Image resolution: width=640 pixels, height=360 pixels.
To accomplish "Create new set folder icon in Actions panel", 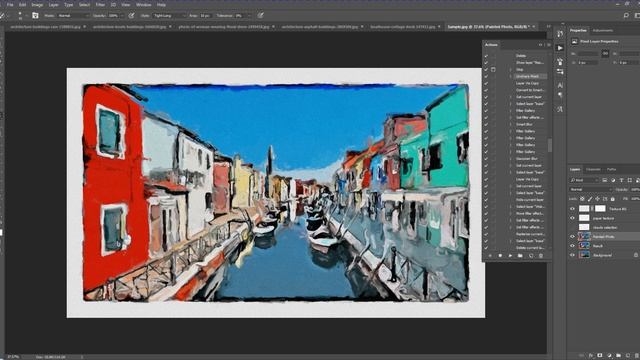I will [x=520, y=256].
